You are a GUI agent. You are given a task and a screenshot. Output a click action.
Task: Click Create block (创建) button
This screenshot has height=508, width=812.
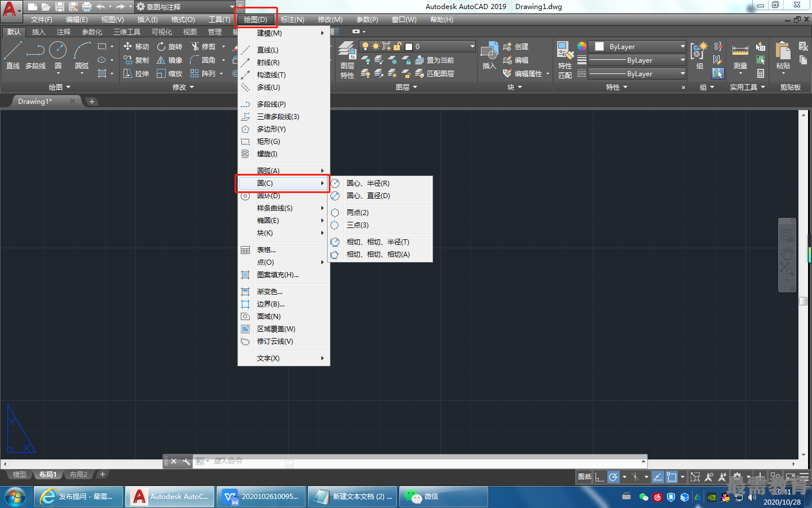[516, 46]
